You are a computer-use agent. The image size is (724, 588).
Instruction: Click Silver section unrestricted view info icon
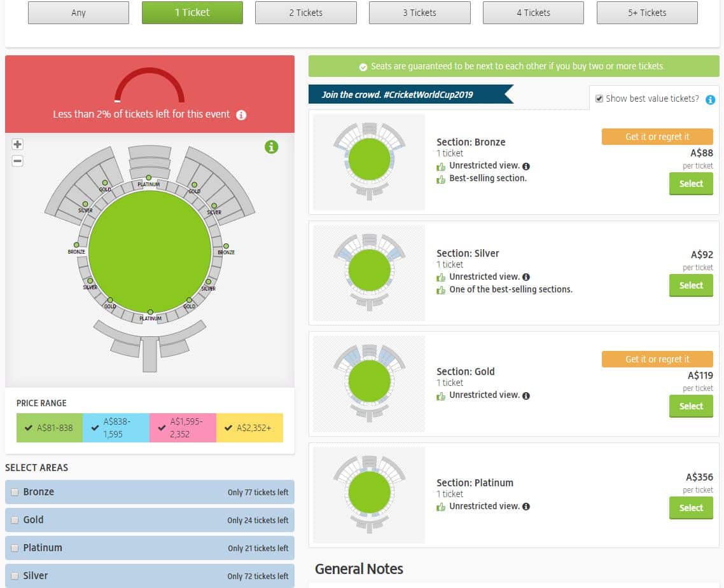pyautogui.click(x=526, y=277)
